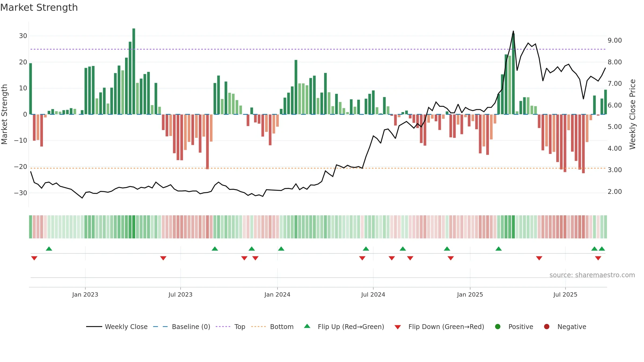Image resolution: width=644 pixels, height=362 pixels.
Task: Click the 5.00 tick on the price axis
Action: pyautogui.click(x=615, y=127)
